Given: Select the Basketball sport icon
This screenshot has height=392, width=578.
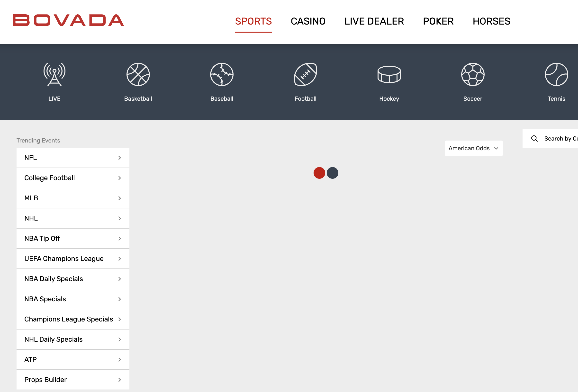Looking at the screenshot, I should coord(138,74).
